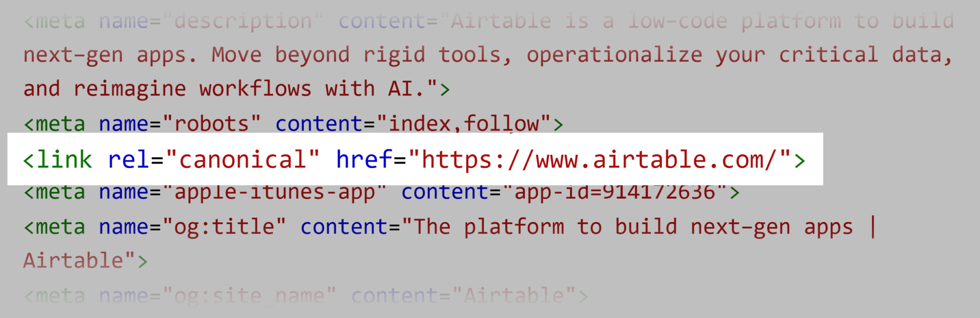Screen dimensions: 980x318
Task: Click the "description" name value
Action: tap(243, 22)
